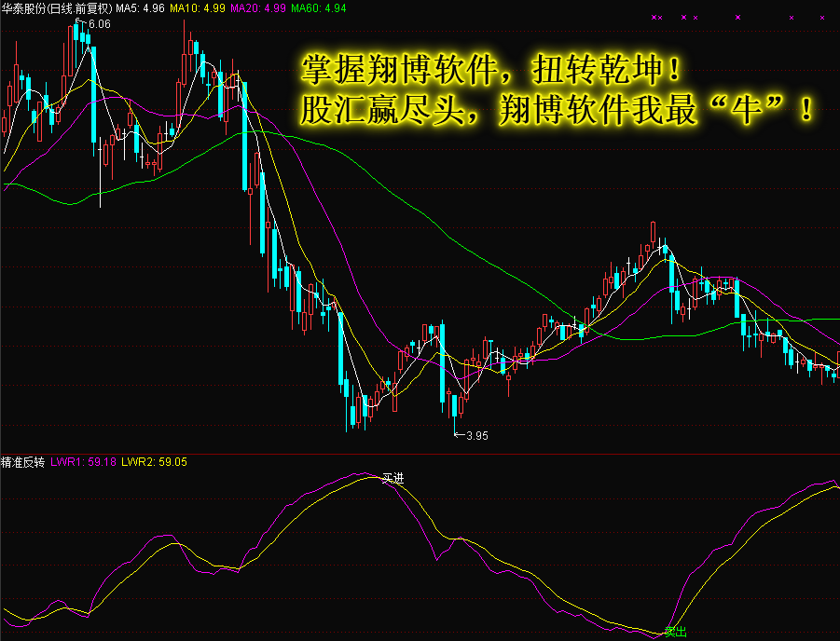This screenshot has height=641, width=840.
Task: Click the 华泰股份(日线.前复权) chart title
Action: [x=57, y=8]
